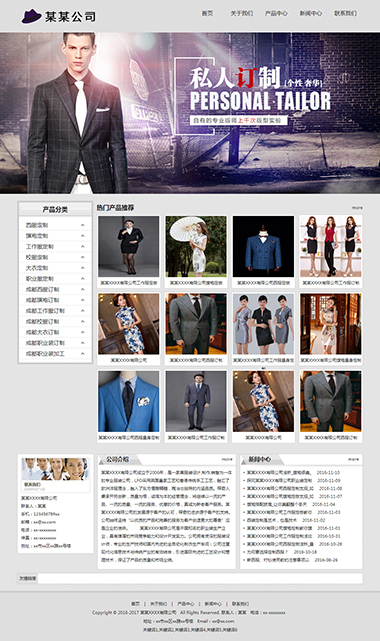Click more link in 公司介绍 panel

coord(227,459)
